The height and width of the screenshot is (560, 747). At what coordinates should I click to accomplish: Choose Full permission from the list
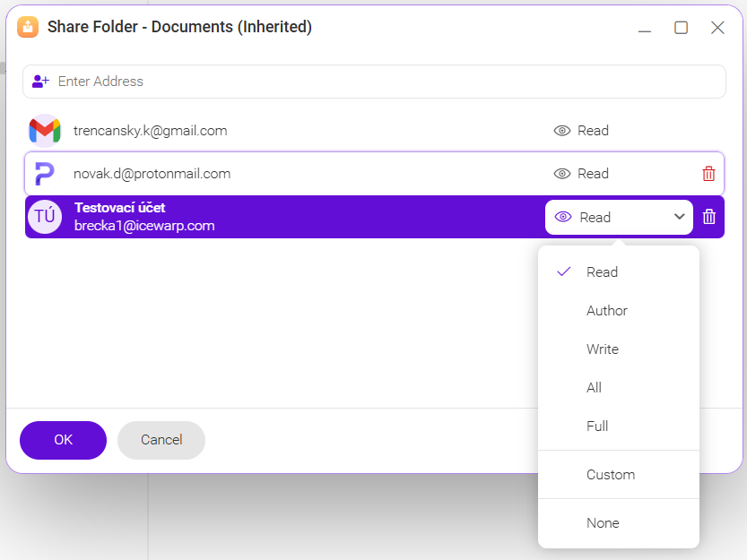click(x=597, y=426)
